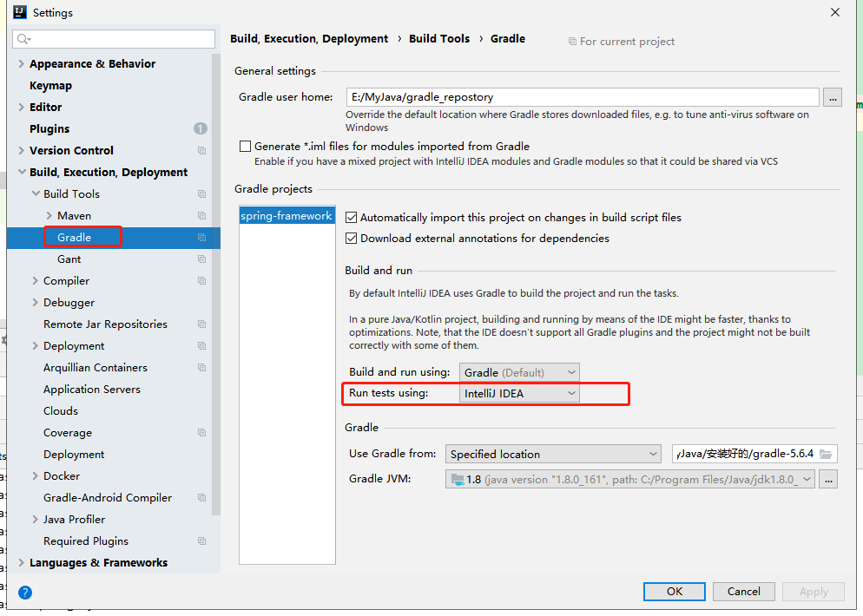This screenshot has height=616, width=863.
Task: Click the project-level icon next to Version Control
Action: [x=202, y=151]
